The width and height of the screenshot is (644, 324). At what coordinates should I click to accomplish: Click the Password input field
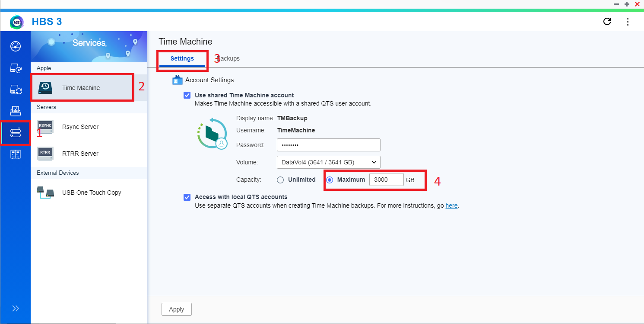pos(328,144)
